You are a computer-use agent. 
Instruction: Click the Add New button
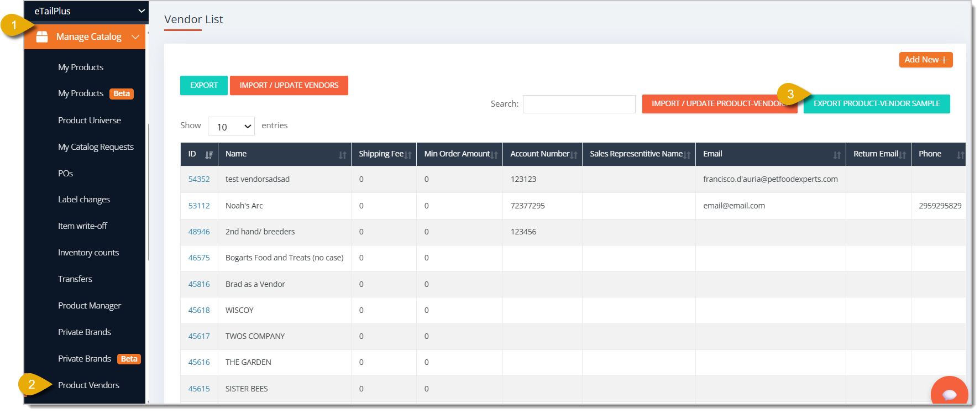click(926, 60)
